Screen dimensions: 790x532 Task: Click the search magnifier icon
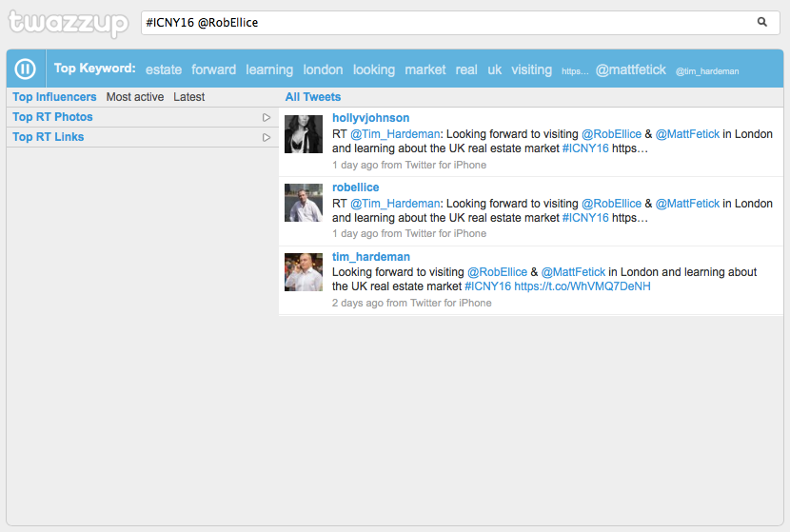click(762, 22)
